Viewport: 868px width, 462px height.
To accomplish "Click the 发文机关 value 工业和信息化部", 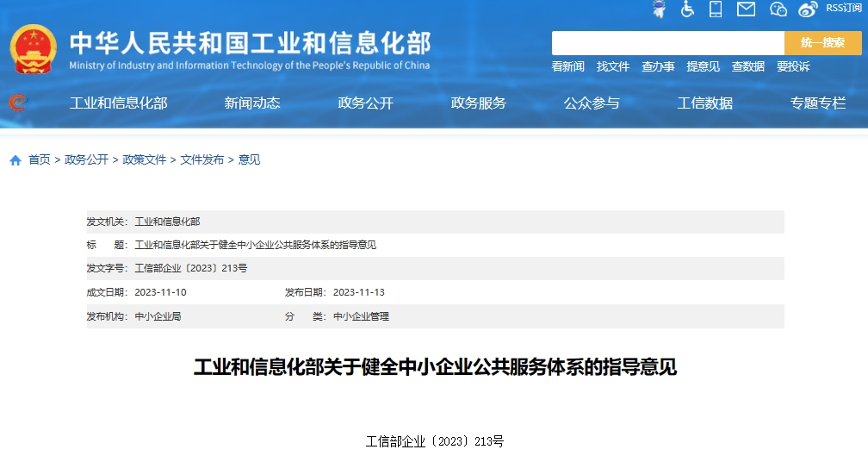I will pos(167,222).
